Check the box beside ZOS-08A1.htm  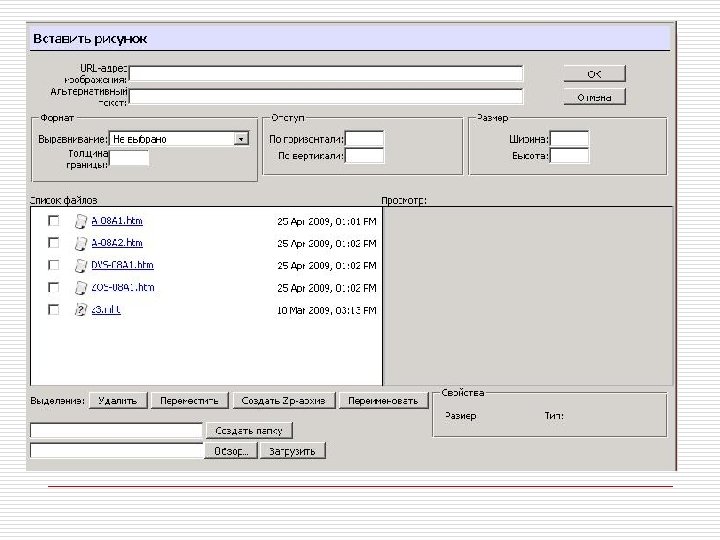(x=54, y=287)
